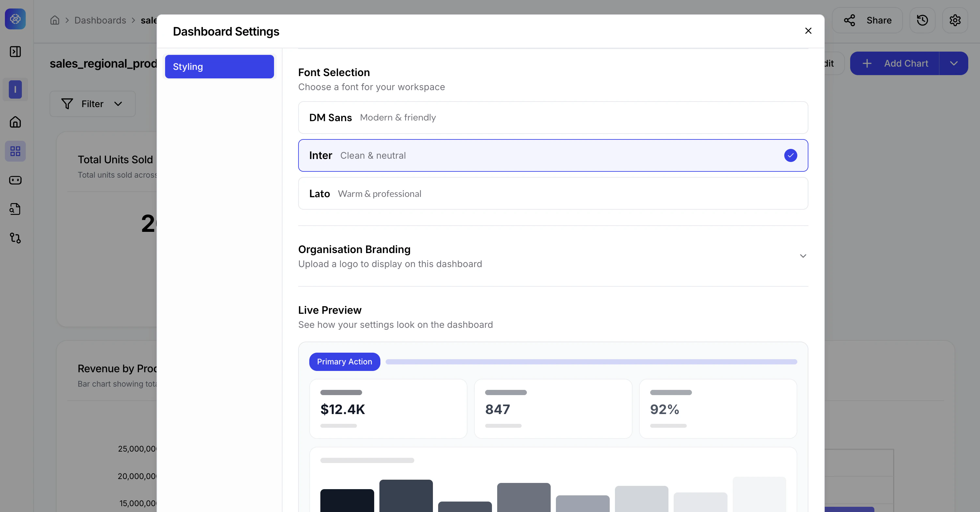The width and height of the screenshot is (980, 512).
Task: Click the 'Font Selection' heading
Action: point(334,72)
